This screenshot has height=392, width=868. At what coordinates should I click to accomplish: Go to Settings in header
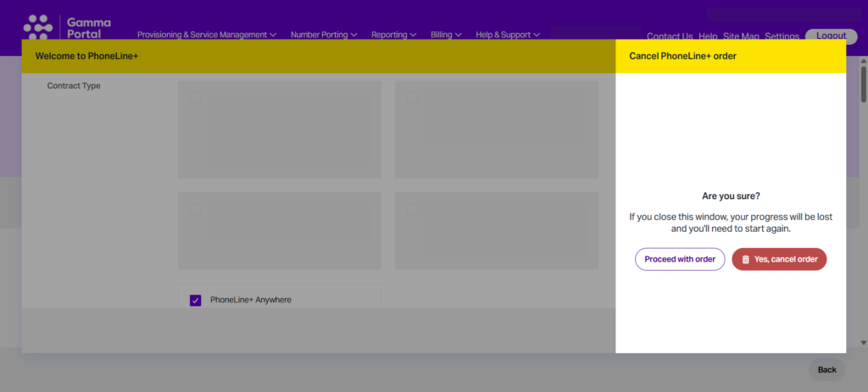782,36
